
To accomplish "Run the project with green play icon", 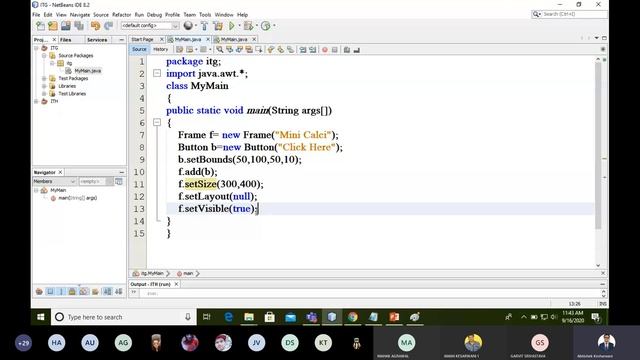I will (x=231, y=26).
